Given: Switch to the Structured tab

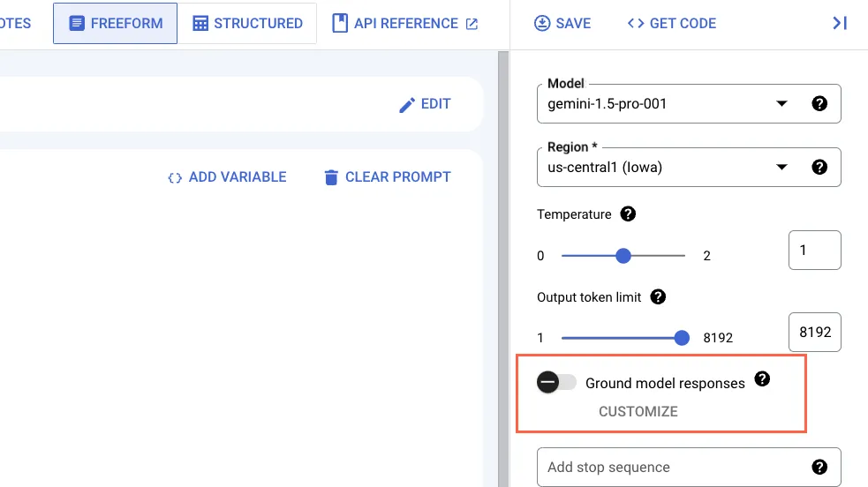Looking at the screenshot, I should (x=247, y=24).
